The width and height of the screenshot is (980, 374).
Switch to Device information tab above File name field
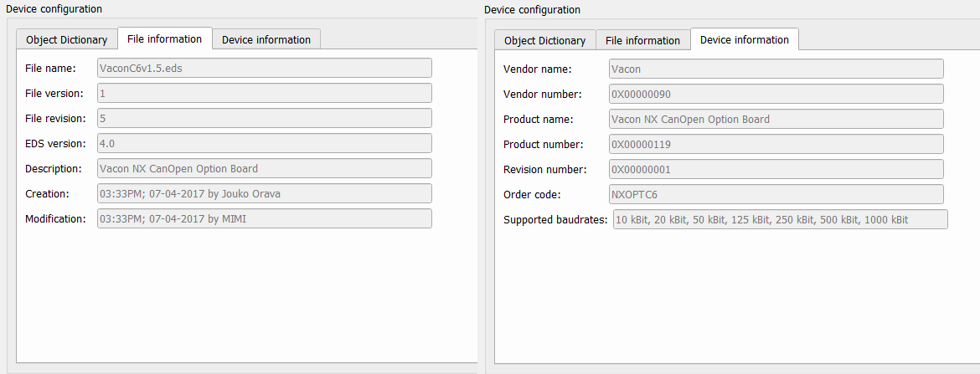[266, 40]
